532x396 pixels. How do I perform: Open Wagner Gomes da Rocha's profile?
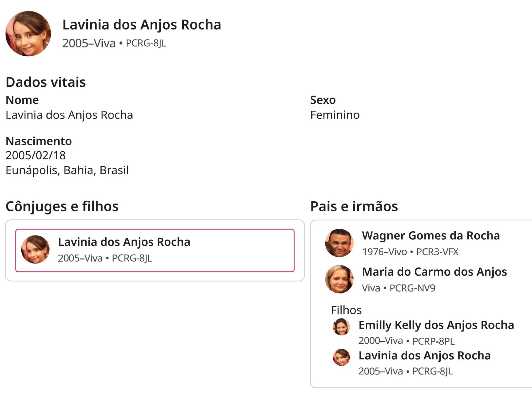tap(431, 235)
